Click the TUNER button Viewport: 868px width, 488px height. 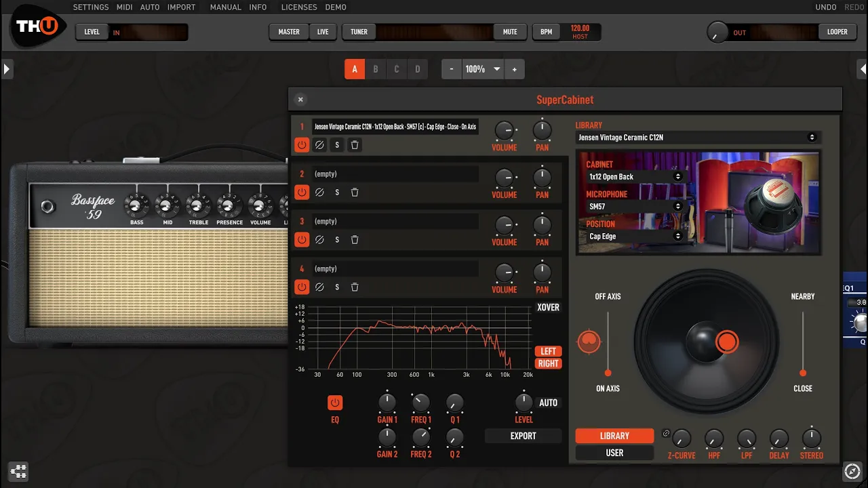pos(359,32)
